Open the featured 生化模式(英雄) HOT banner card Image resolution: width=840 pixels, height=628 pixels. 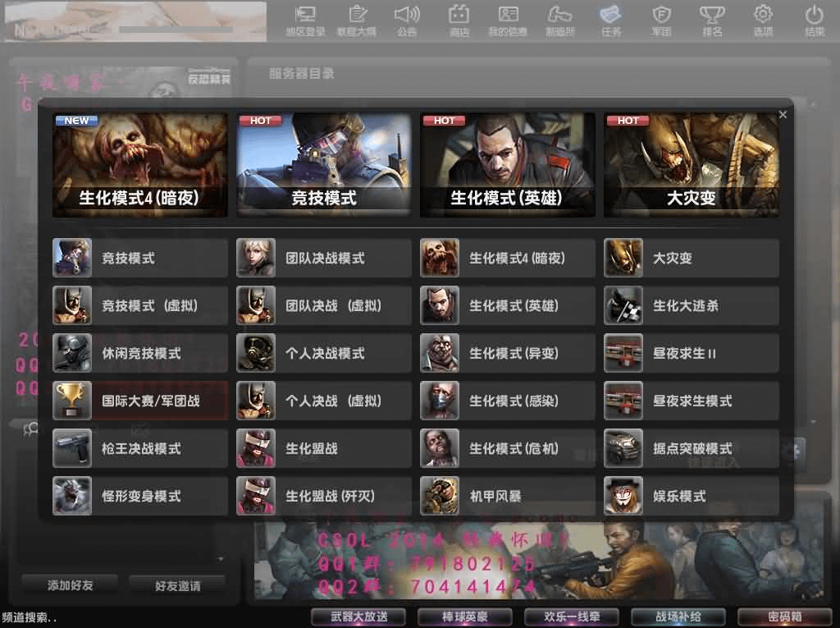pos(507,165)
